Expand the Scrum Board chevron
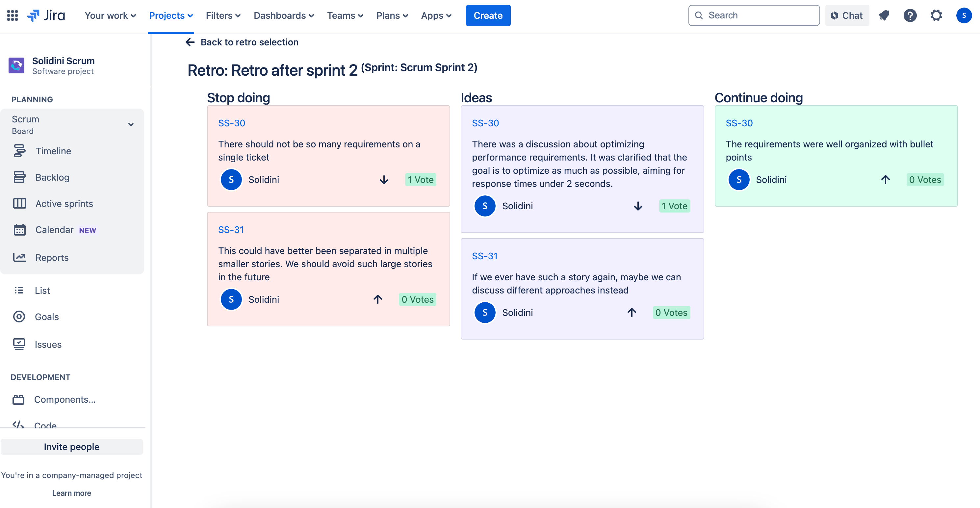 131,125
